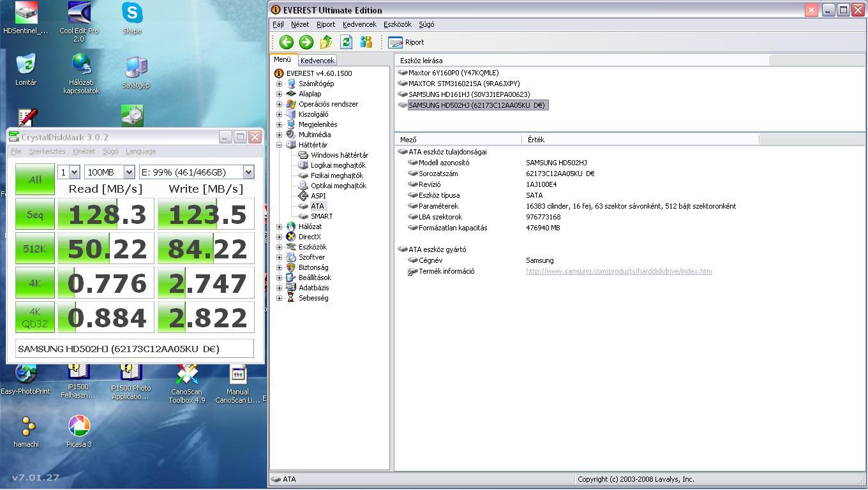Select Maxtor 6Y160P0 device row
The width and height of the screenshot is (868, 490).
[453, 73]
